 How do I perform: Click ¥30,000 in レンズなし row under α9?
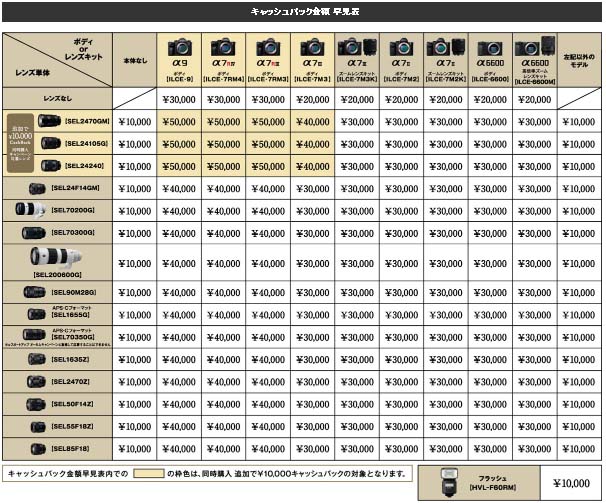click(179, 99)
